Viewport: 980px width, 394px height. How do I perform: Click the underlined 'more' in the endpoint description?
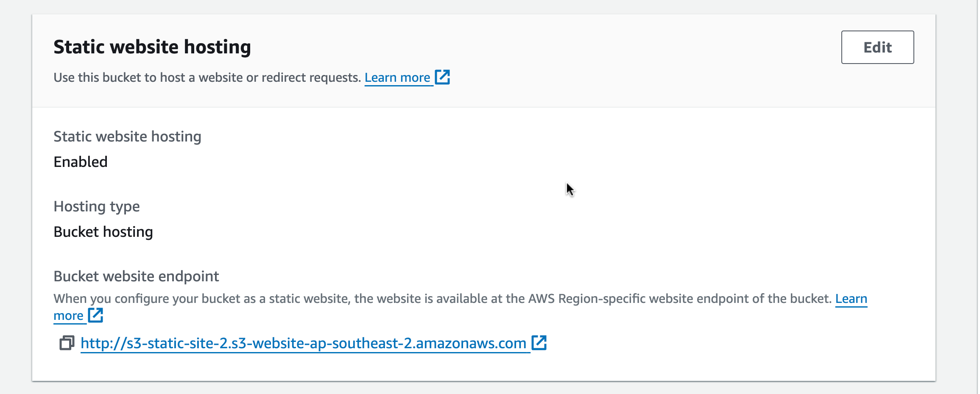click(69, 315)
